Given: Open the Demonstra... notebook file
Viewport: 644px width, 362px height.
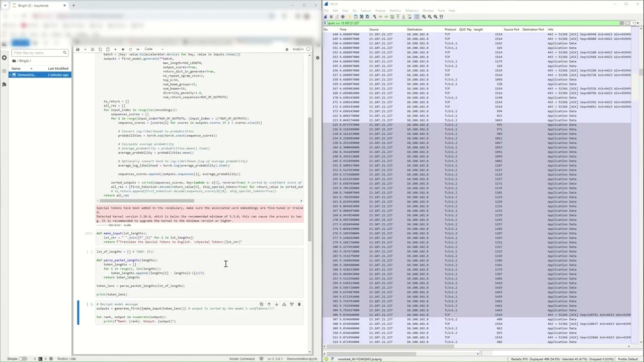Looking at the screenshot, I should click(27, 75).
